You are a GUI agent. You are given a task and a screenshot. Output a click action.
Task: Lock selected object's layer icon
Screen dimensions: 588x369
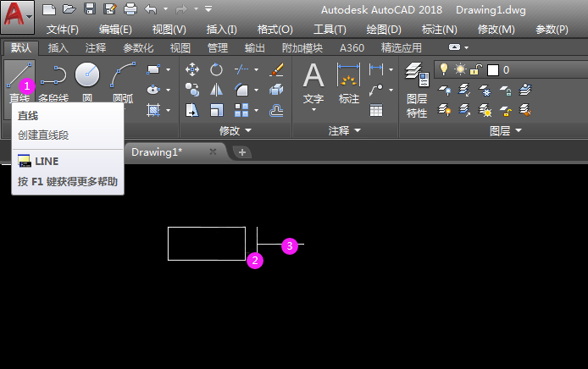506,90
